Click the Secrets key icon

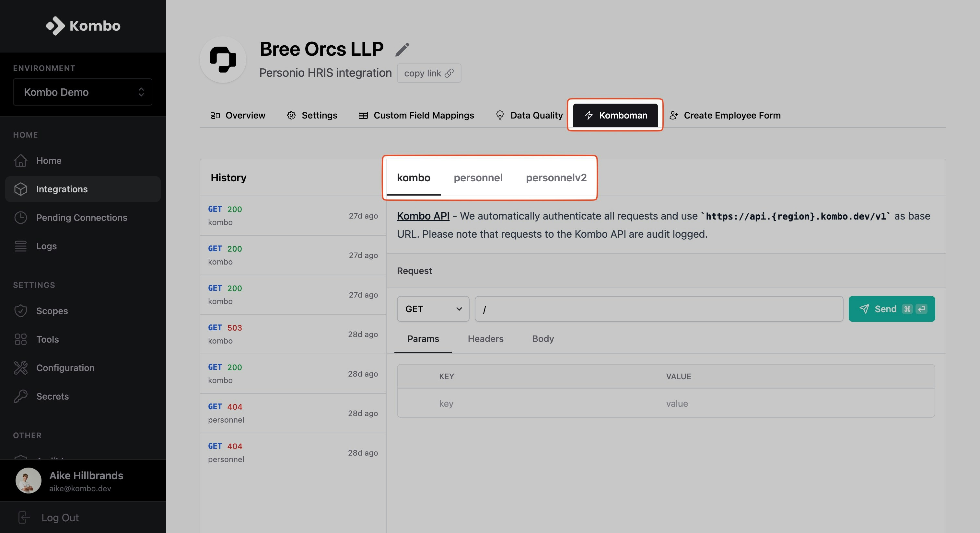20,396
